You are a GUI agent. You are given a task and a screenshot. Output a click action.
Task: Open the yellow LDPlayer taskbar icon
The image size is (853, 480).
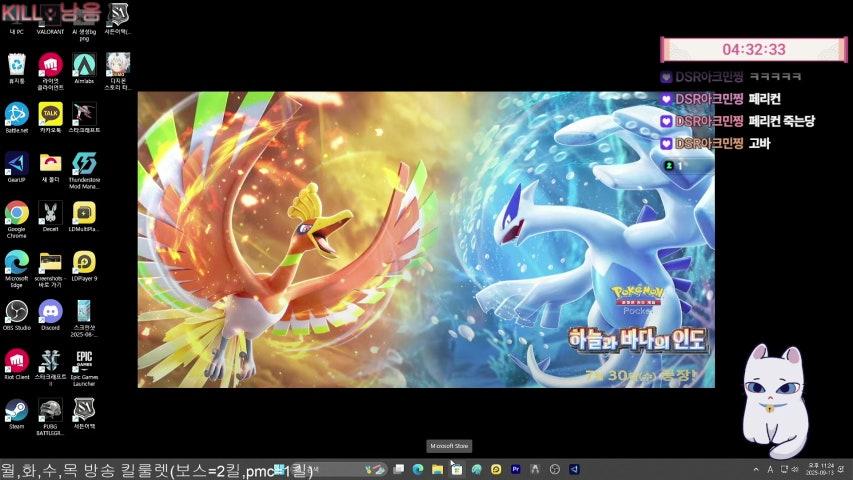coord(496,469)
